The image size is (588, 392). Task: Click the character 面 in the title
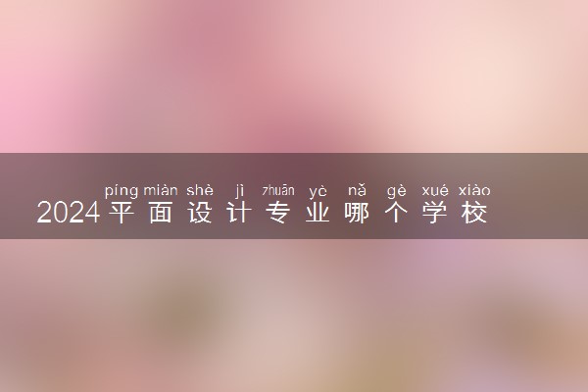tap(161, 212)
